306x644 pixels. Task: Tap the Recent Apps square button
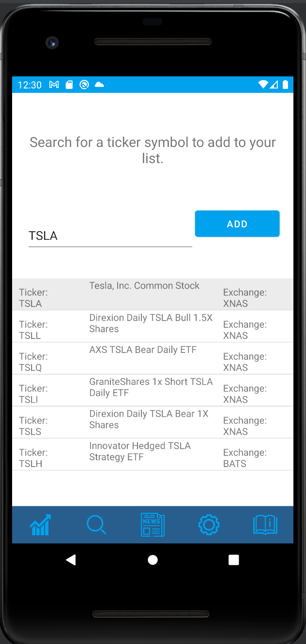[234, 560]
